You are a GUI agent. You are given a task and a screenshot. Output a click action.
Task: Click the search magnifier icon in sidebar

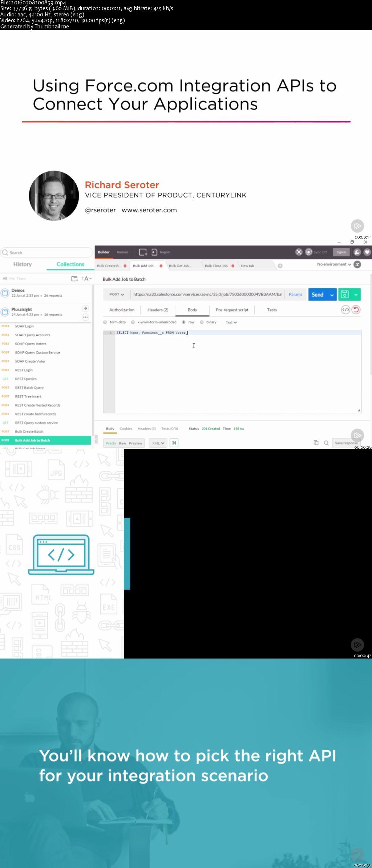pyautogui.click(x=5, y=252)
